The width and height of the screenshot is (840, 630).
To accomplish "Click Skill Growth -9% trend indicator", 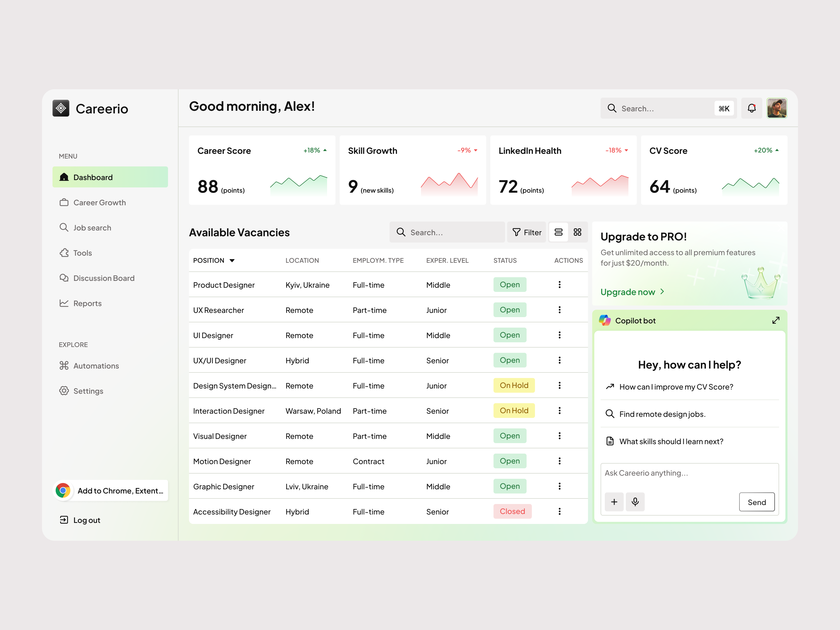I will [468, 150].
